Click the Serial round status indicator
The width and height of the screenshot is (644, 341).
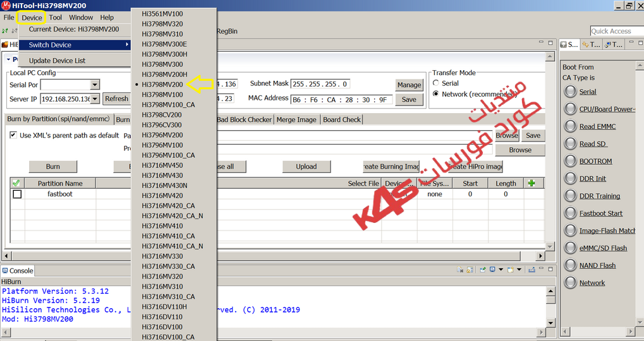[570, 91]
